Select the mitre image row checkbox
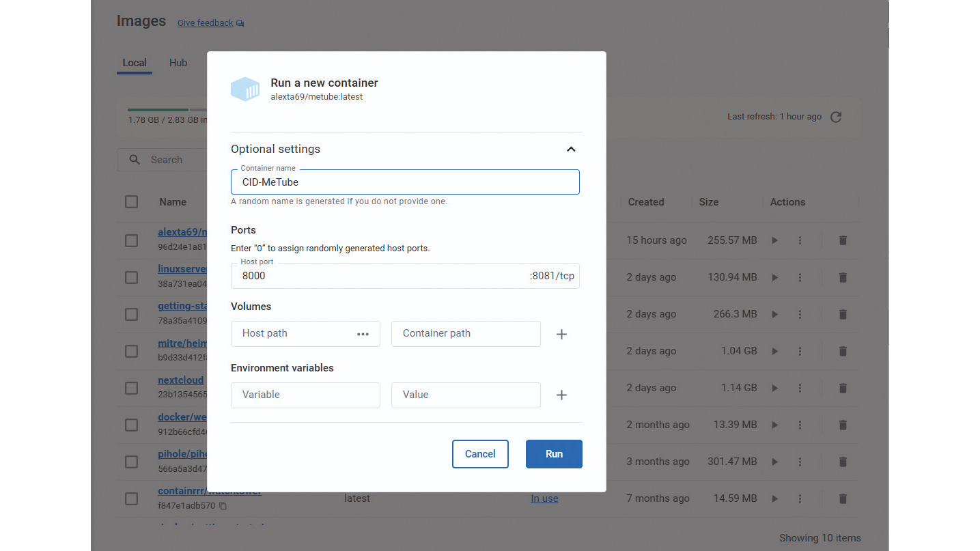This screenshot has height=551, width=980. [x=132, y=351]
